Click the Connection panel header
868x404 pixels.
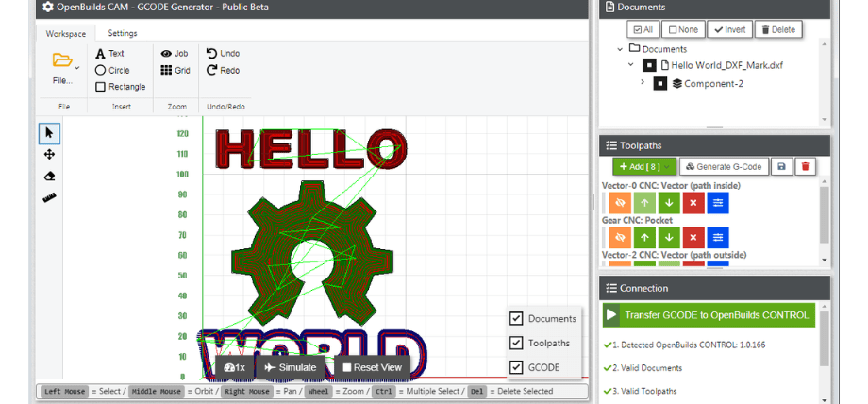click(x=714, y=288)
